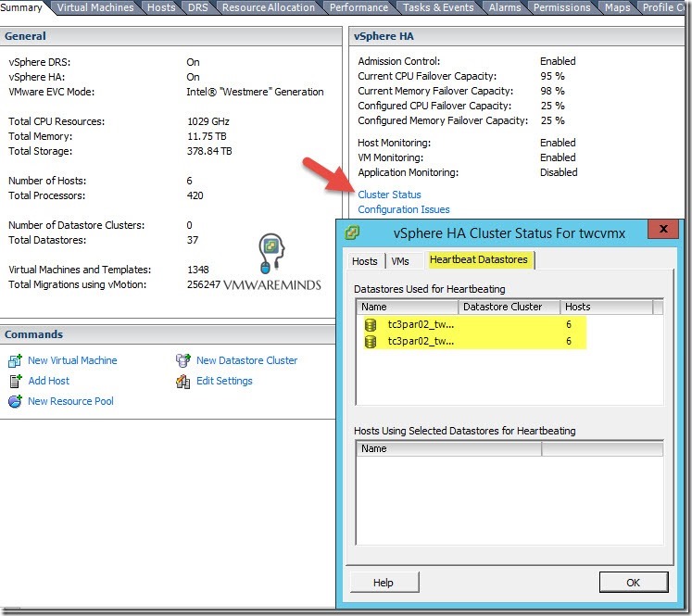Open the Tasks & Events tab
Image resolution: width=692 pixels, height=616 pixels.
point(438,7)
